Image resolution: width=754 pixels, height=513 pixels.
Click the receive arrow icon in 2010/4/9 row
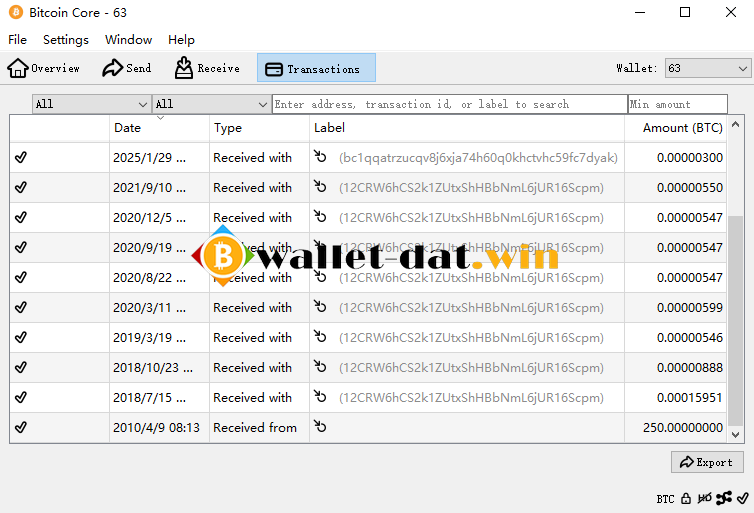point(320,426)
